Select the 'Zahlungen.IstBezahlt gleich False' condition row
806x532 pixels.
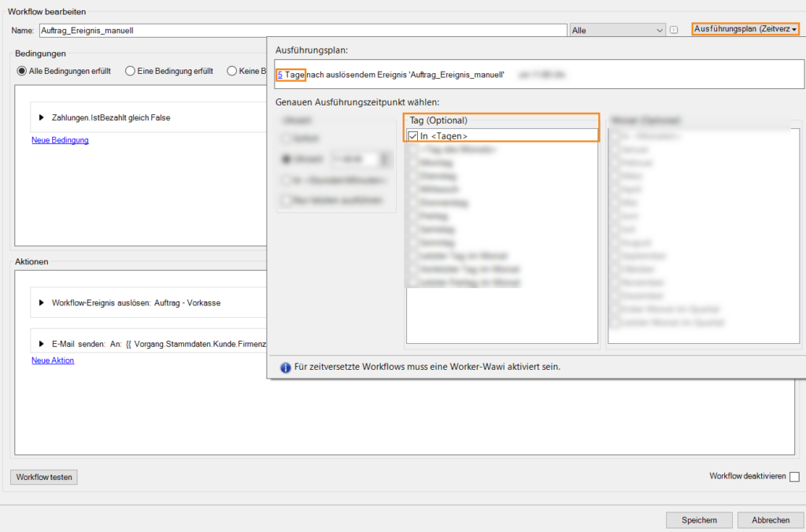(x=110, y=118)
